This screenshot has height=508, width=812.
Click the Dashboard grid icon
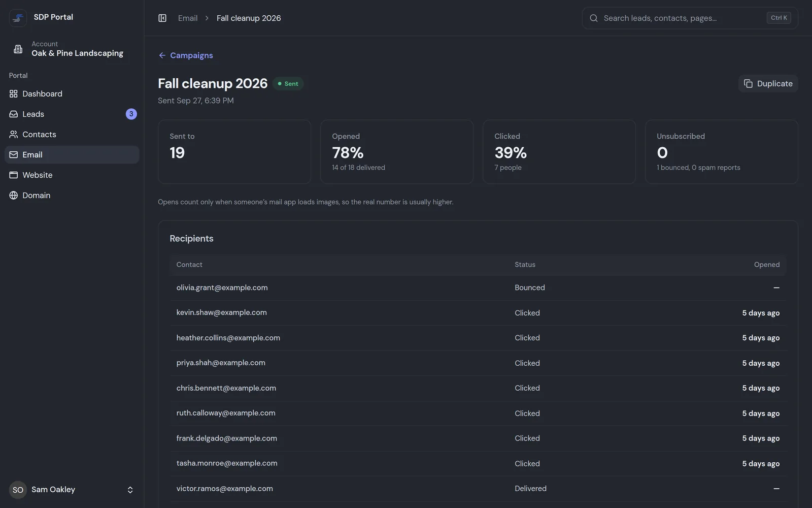click(14, 94)
